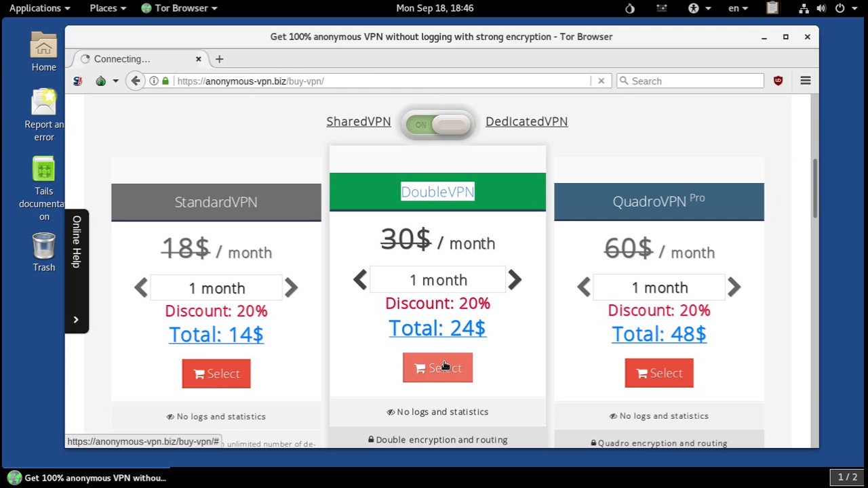Viewport: 868px width, 488px height.
Task: Open the power system menu
Action: point(845,8)
